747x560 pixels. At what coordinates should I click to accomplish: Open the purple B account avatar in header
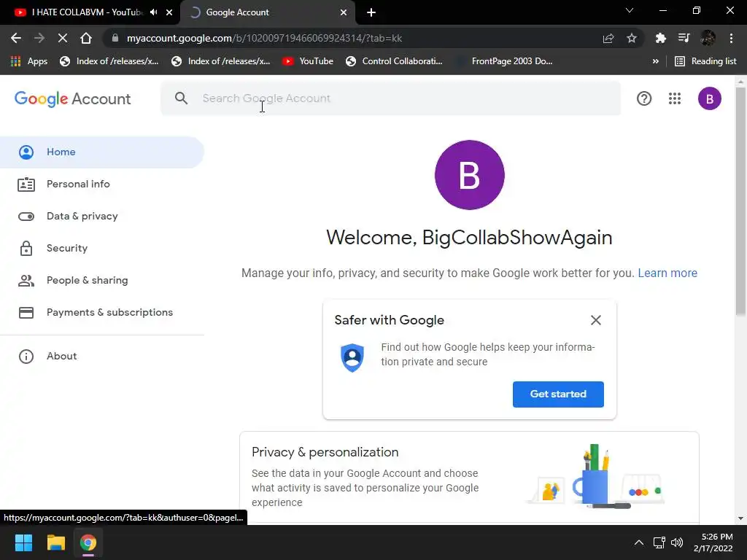[709, 98]
